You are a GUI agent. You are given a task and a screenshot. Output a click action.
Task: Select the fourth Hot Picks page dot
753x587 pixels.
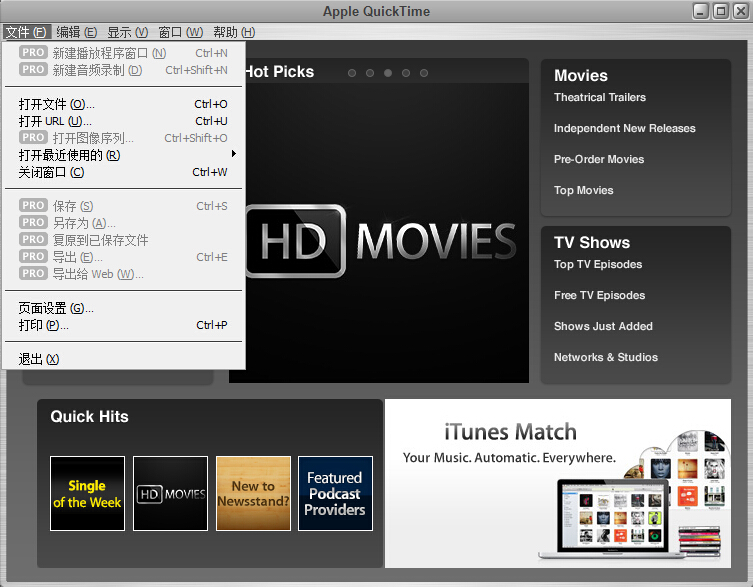click(x=406, y=73)
